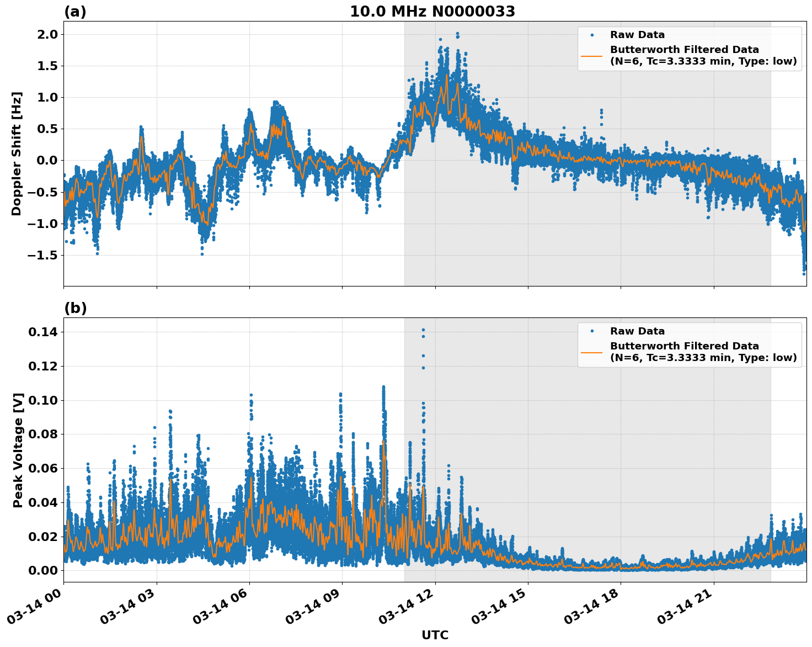This screenshot has height=647, width=812.
Task: Click the orange Butterworth line sample in panel (a) legend
Action: tap(592, 56)
